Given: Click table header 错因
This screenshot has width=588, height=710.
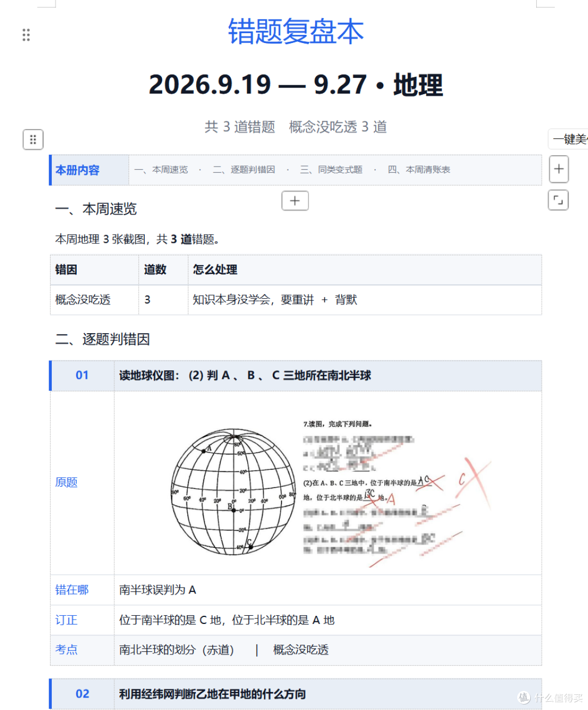Looking at the screenshot, I should (x=66, y=270).
